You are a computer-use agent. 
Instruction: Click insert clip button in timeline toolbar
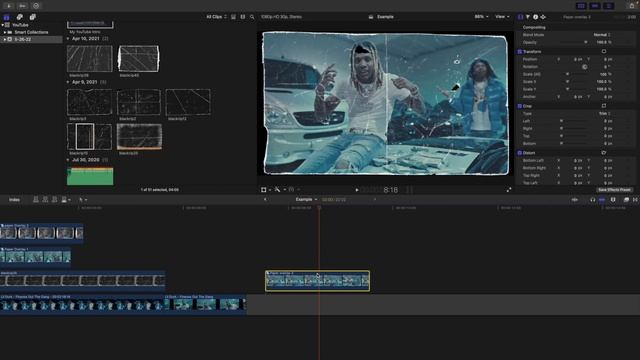point(45,200)
